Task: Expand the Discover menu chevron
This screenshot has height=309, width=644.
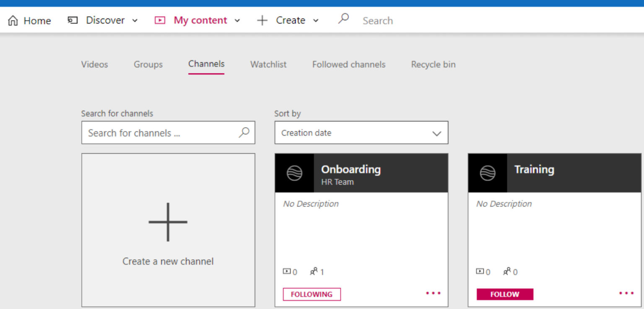Action: click(x=135, y=21)
